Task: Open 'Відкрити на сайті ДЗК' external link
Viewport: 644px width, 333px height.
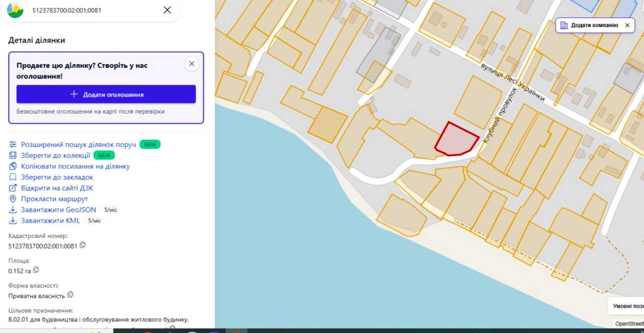Action: pyautogui.click(x=57, y=188)
